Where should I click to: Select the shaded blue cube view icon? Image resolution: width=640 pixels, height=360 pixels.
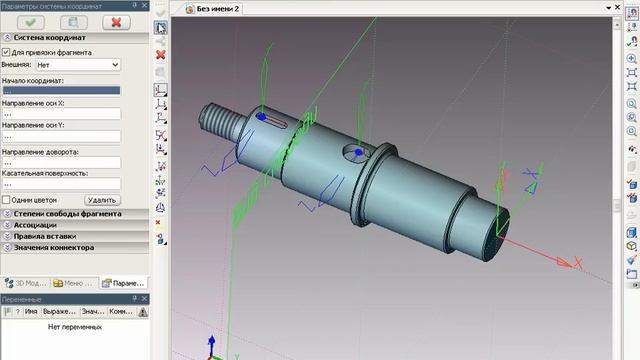[x=632, y=232]
